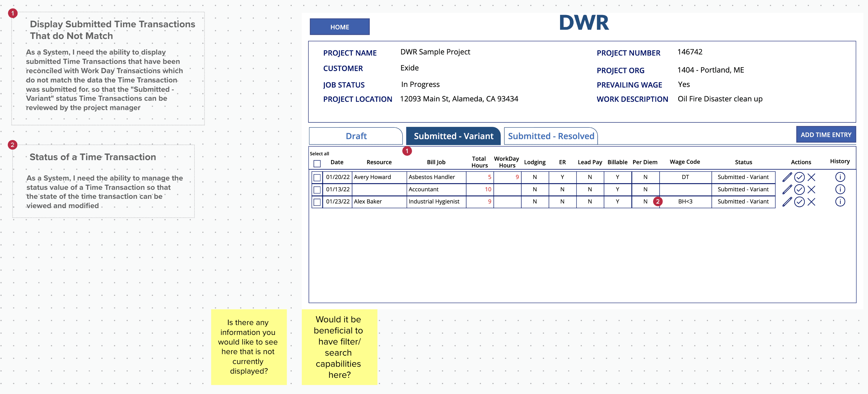
Task: Click pencil edit icon on Accountant row
Action: (787, 190)
